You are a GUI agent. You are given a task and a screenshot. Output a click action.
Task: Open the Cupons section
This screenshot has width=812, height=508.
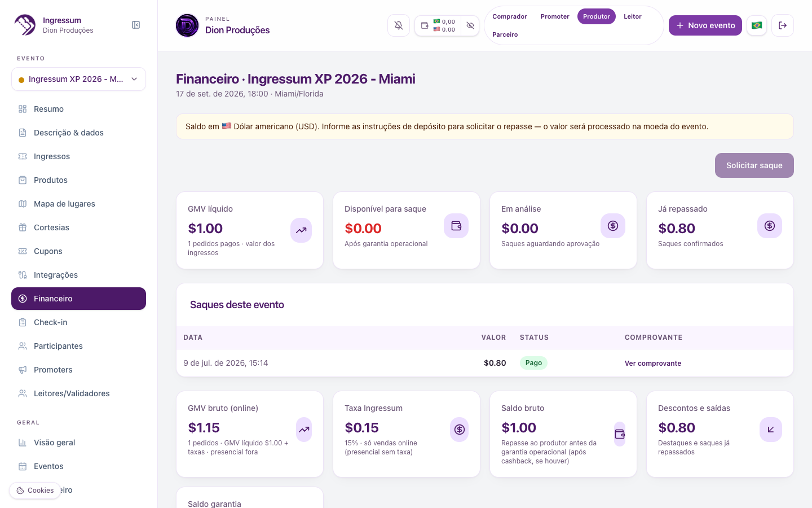click(x=78, y=251)
